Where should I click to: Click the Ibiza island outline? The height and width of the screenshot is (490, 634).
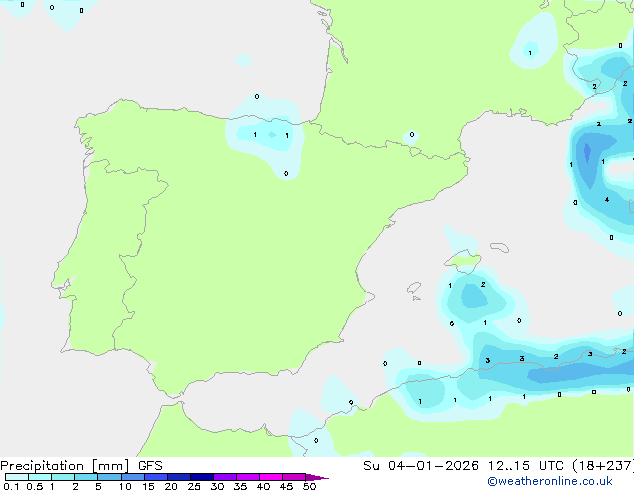[414, 288]
